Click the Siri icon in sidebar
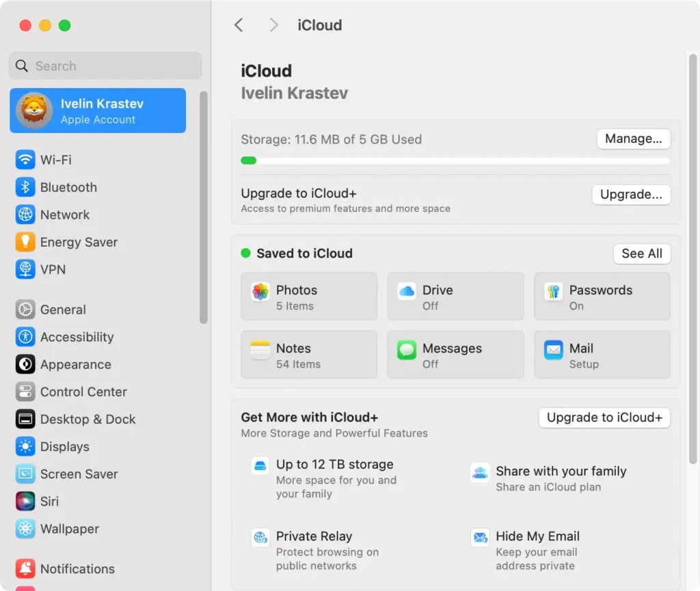This screenshot has height=591, width=700. tap(25, 501)
